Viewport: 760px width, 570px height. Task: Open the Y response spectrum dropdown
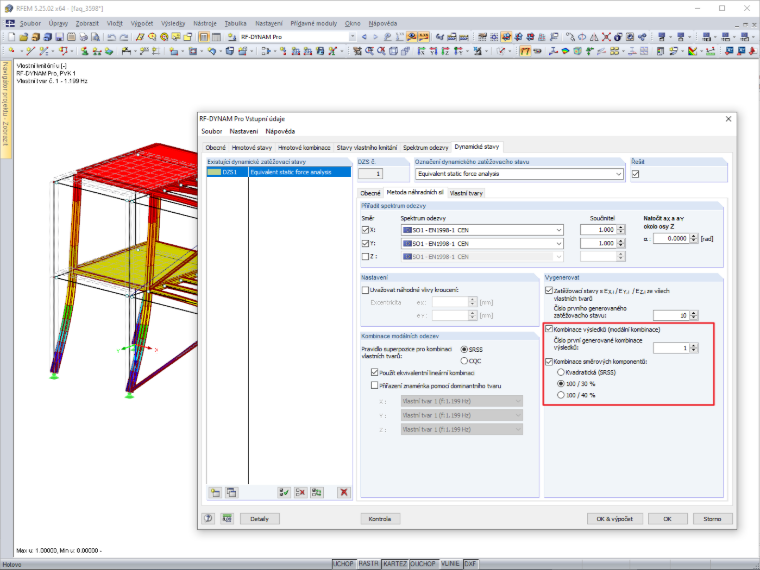pos(559,243)
